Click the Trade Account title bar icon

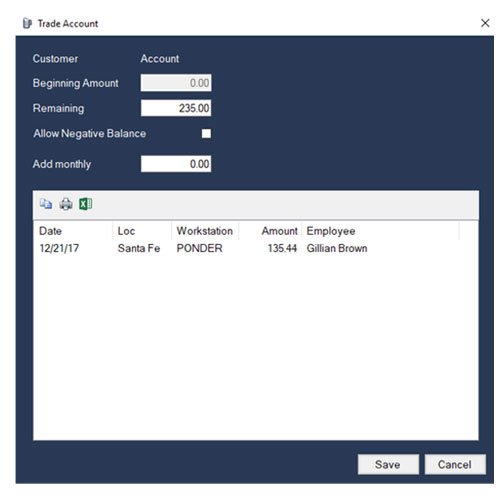pos(27,24)
